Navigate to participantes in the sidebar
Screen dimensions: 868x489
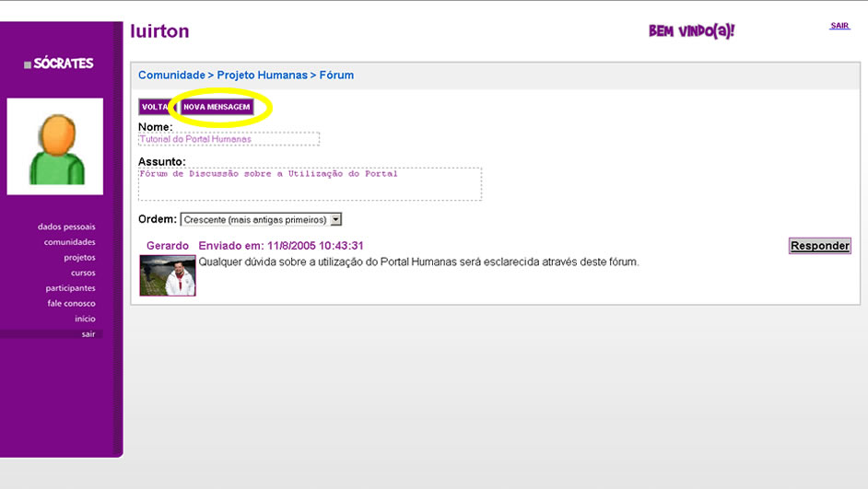click(70, 288)
